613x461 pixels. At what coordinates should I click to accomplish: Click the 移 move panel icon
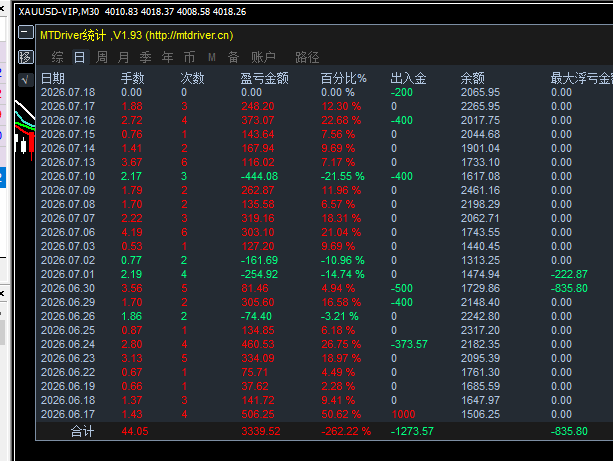(26, 57)
